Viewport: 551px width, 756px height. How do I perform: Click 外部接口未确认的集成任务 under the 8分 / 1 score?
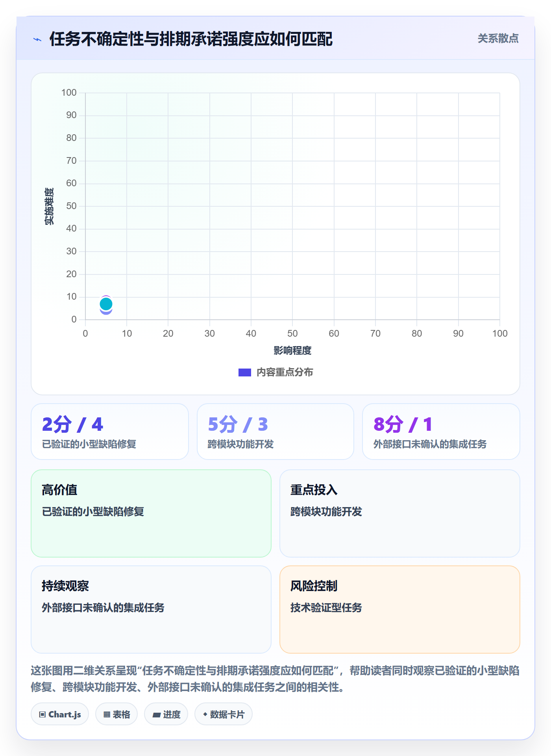430,444
